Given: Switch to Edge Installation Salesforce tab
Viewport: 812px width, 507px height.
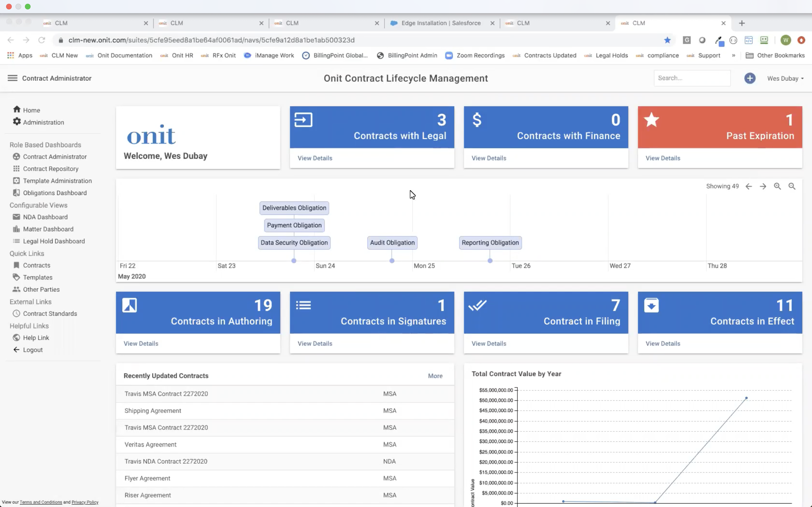Looking at the screenshot, I should (441, 23).
